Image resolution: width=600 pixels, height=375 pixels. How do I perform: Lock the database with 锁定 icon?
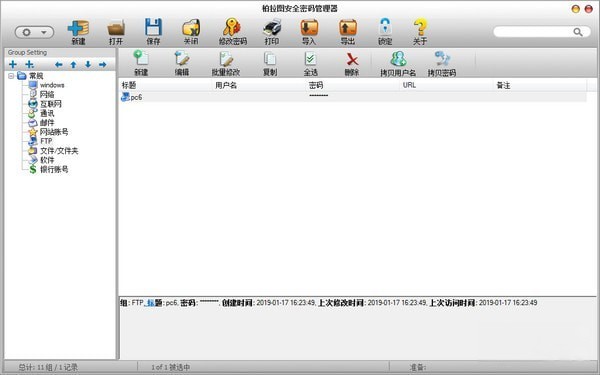click(x=385, y=27)
